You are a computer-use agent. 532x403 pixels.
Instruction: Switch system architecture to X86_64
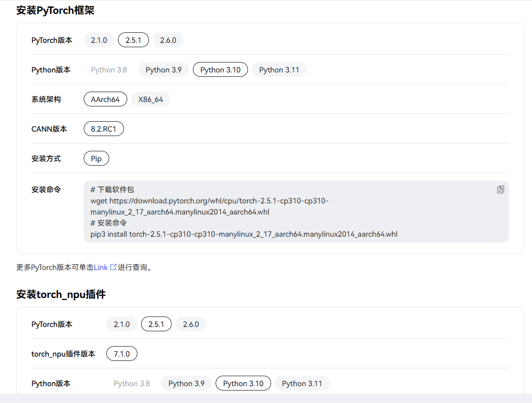[x=150, y=99]
